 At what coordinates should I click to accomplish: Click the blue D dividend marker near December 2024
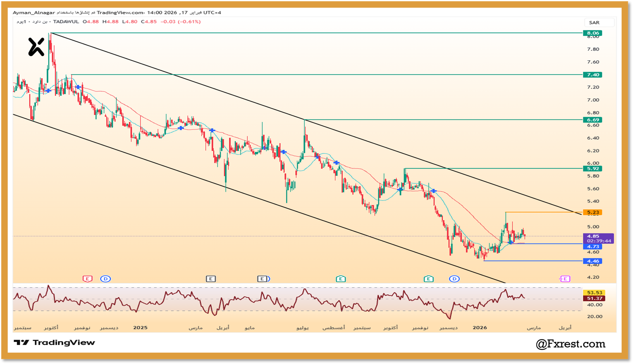pyautogui.click(x=105, y=279)
